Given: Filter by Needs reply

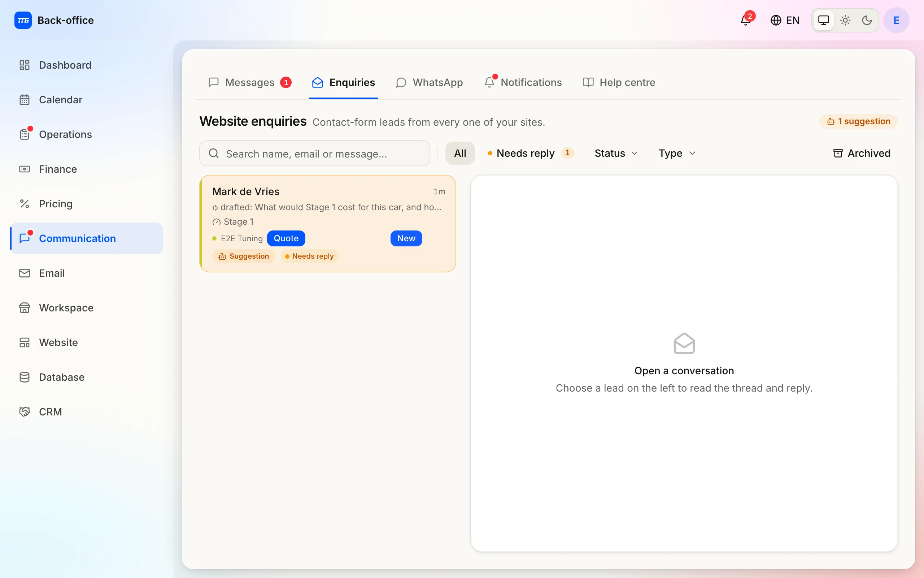Looking at the screenshot, I should pos(531,153).
